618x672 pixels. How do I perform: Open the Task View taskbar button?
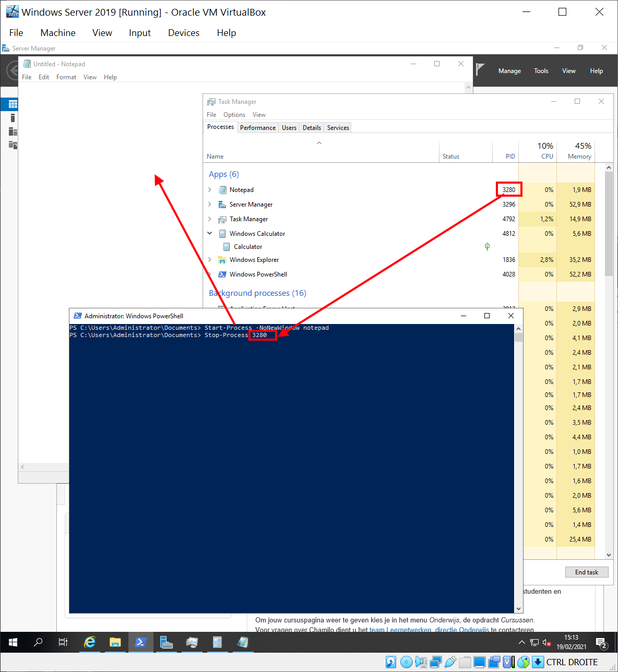pyautogui.click(x=63, y=642)
